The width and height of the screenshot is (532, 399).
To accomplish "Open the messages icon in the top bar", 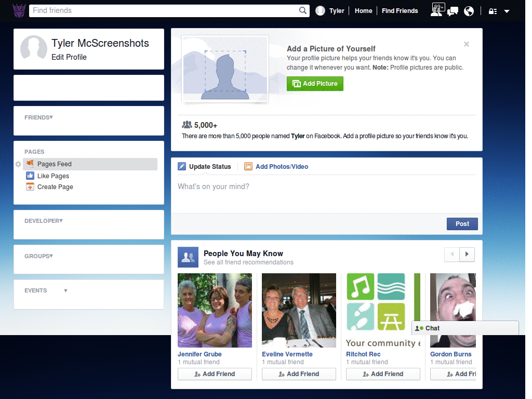I will [x=453, y=11].
